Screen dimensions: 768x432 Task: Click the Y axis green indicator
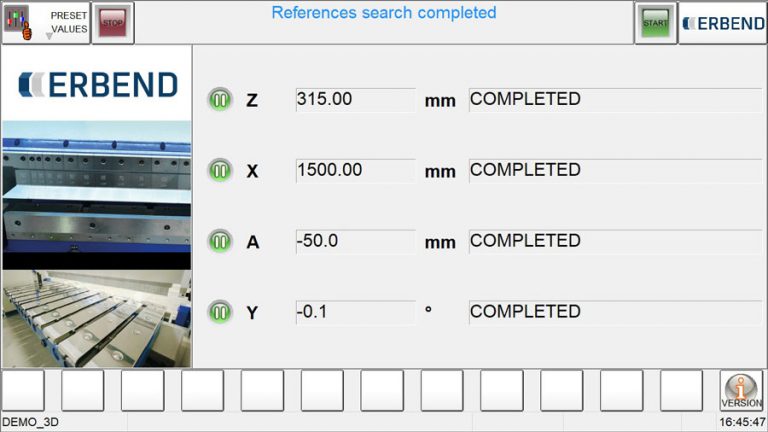[x=219, y=312]
